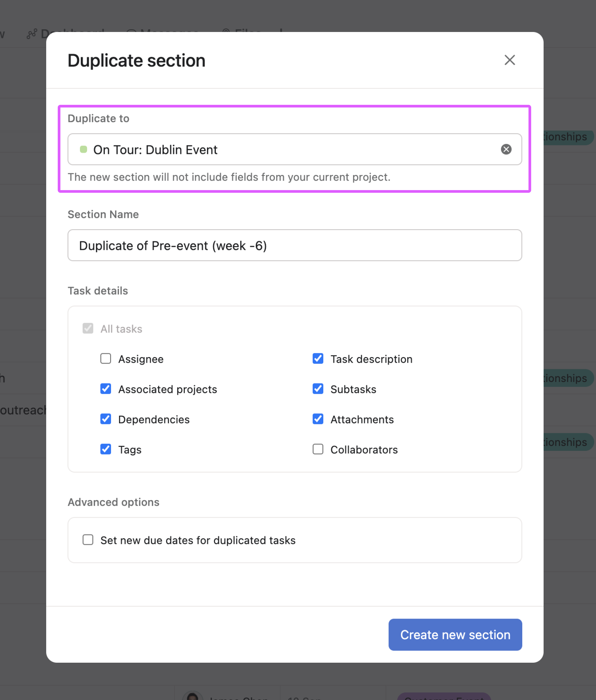The image size is (596, 700).
Task: Click Create new section button
Action: [455, 635]
